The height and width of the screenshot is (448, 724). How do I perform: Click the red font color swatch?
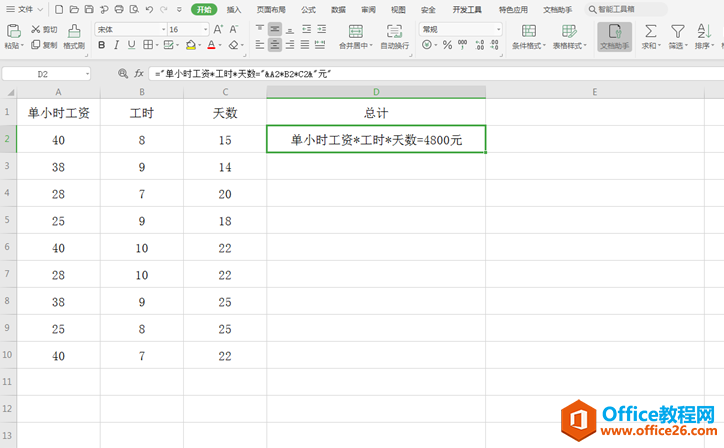tap(211, 45)
